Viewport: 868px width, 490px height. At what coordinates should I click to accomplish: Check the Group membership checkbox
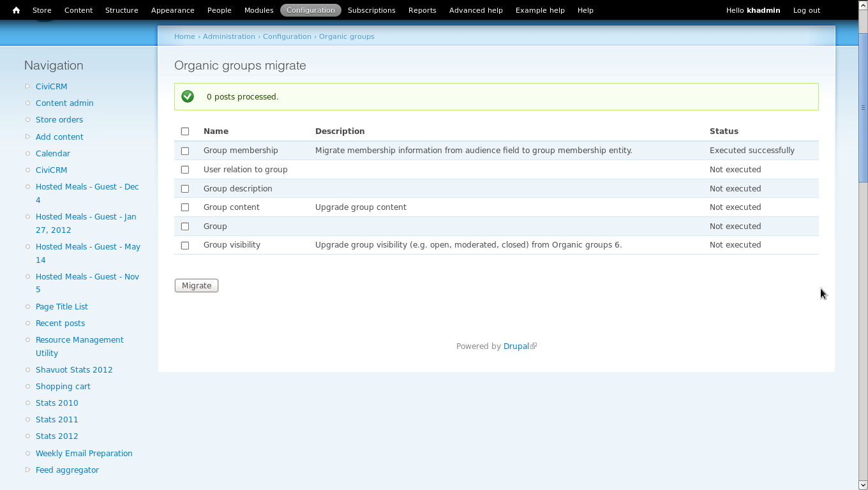pos(185,151)
